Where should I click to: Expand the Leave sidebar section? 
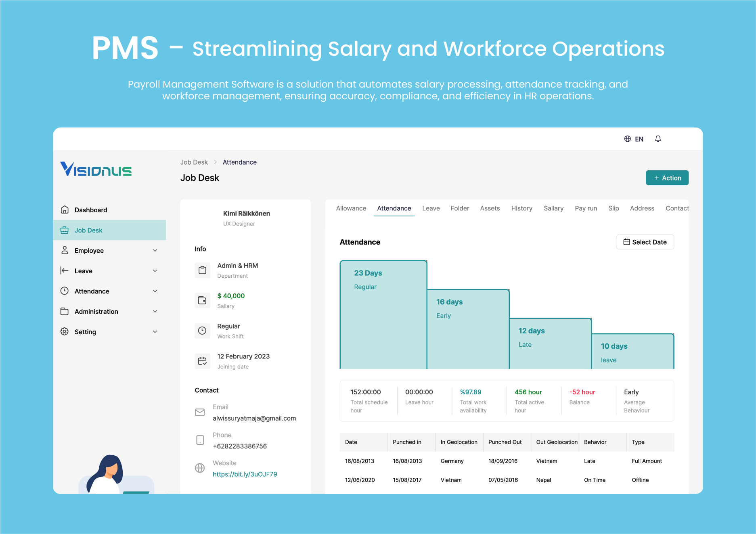[155, 270]
